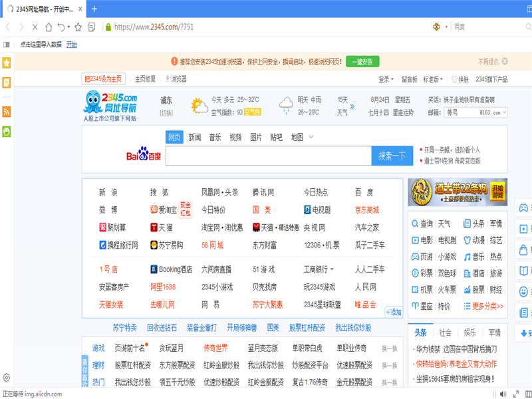Viewport: 532px width, 399px height.
Task: Click Baidu search input field
Action: tap(269, 156)
